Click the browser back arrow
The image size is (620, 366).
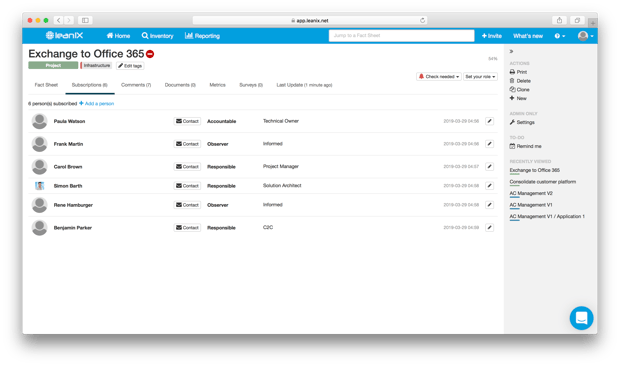point(59,20)
